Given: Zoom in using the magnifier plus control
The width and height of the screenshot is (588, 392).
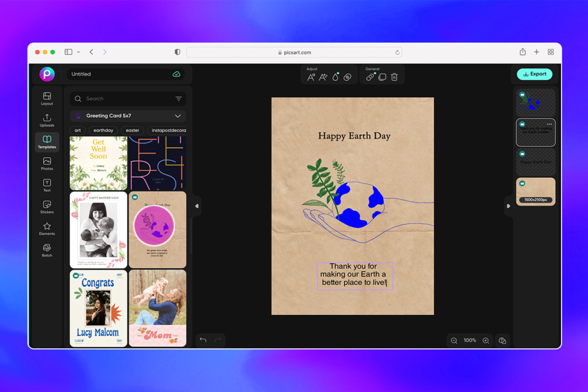Looking at the screenshot, I should (485, 340).
